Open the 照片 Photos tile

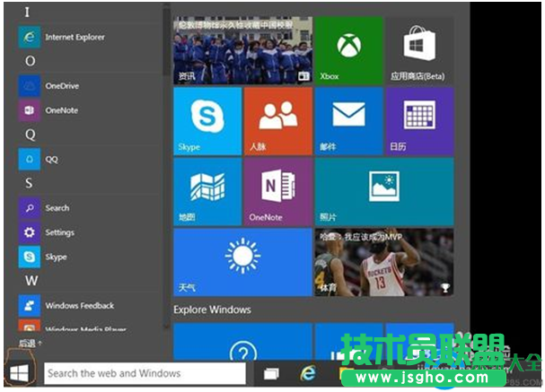point(384,192)
